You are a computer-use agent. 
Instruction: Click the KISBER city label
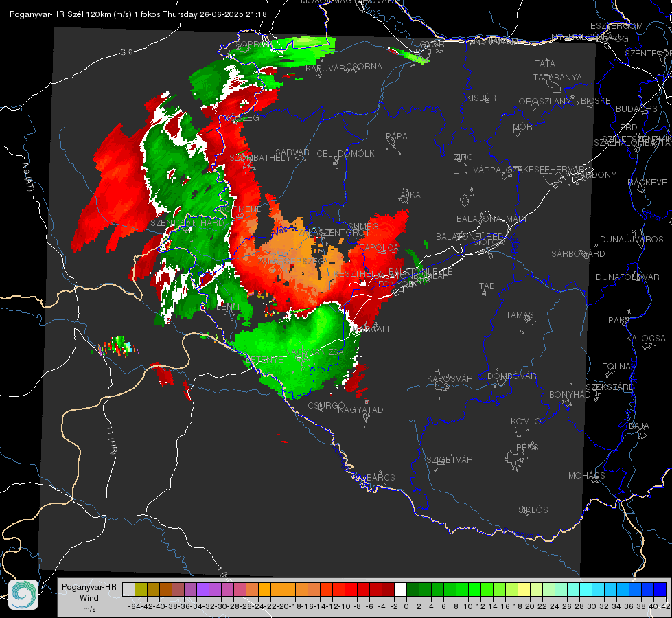point(481,98)
